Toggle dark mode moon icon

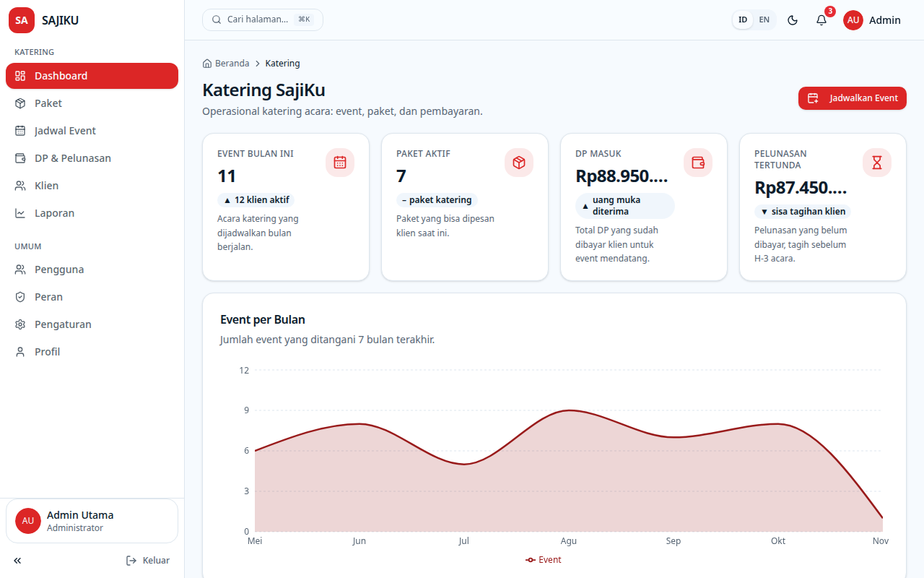[793, 20]
